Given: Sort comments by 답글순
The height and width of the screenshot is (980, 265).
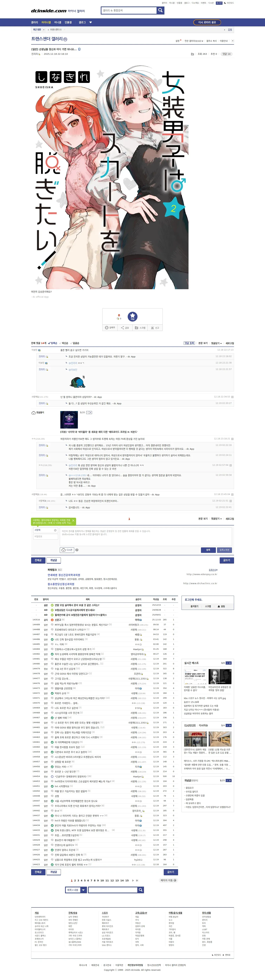Looking at the screenshot, I should click(x=75, y=343).
